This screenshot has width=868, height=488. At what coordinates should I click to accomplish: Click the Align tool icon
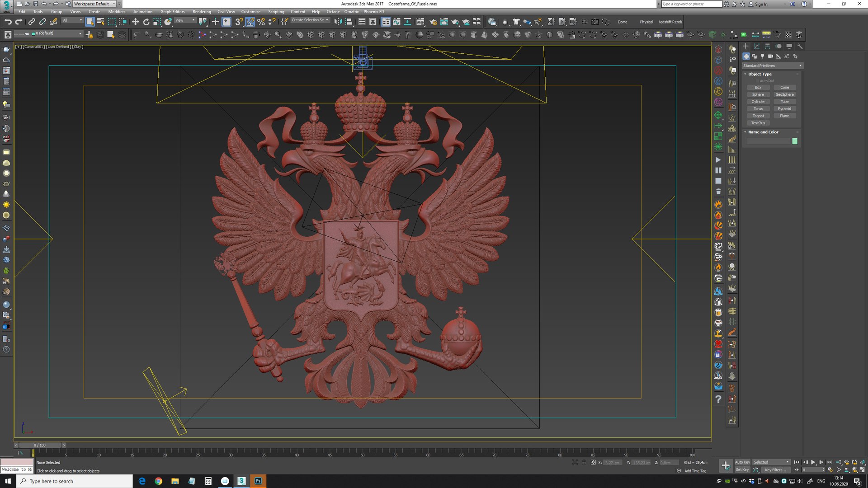tap(349, 22)
